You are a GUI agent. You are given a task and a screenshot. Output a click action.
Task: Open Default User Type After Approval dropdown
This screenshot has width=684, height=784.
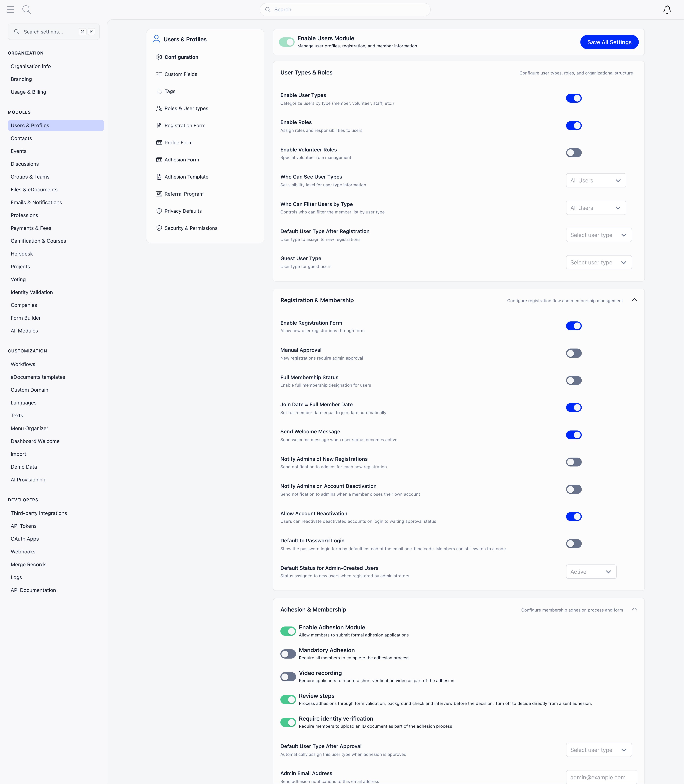click(x=598, y=750)
